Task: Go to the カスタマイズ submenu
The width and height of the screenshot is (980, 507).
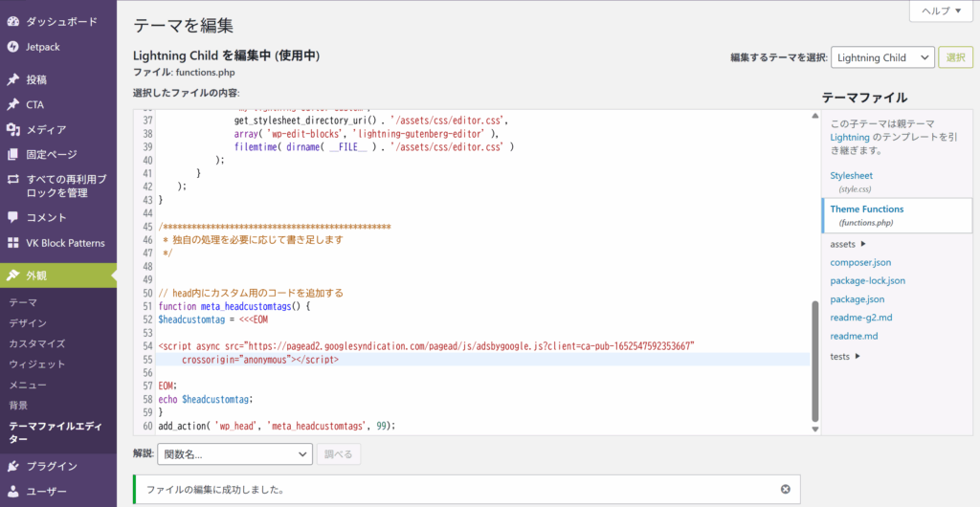Action: (37, 343)
